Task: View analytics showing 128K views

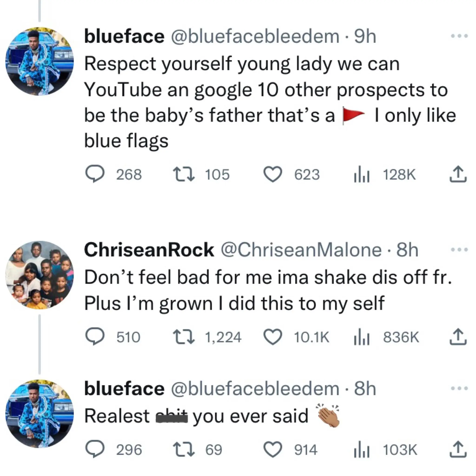Action: pos(361,175)
